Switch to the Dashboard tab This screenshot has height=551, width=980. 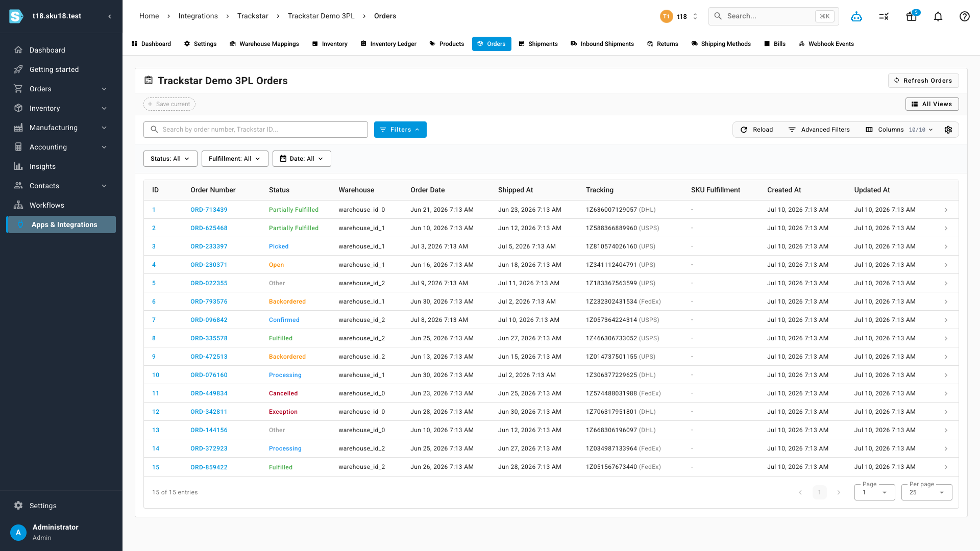pos(151,44)
